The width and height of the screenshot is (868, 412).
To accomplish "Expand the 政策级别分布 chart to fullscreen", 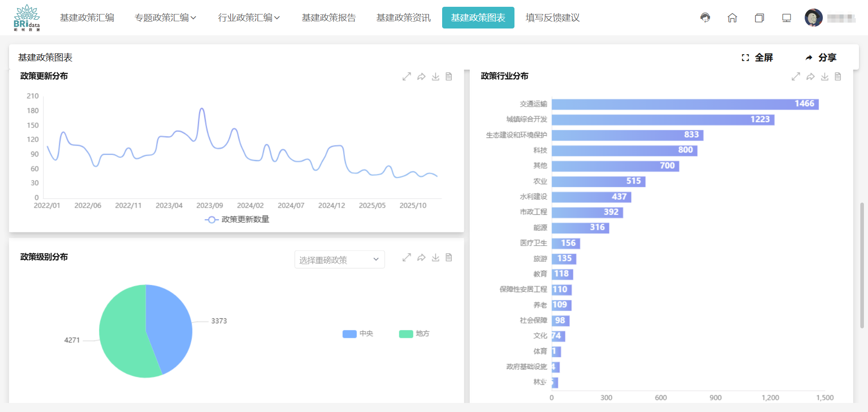I will 407,257.
